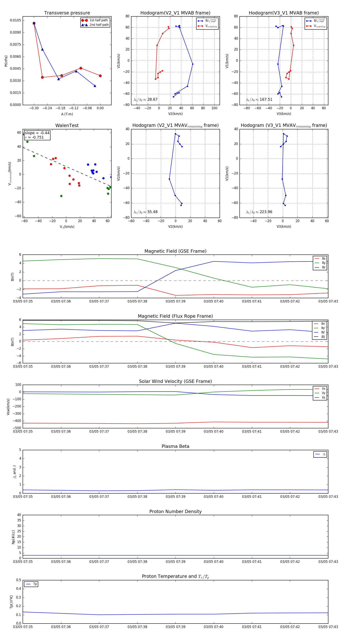351x644 pixels.
Task: Click the "r = -0.751" annotation
Action: coord(34,137)
